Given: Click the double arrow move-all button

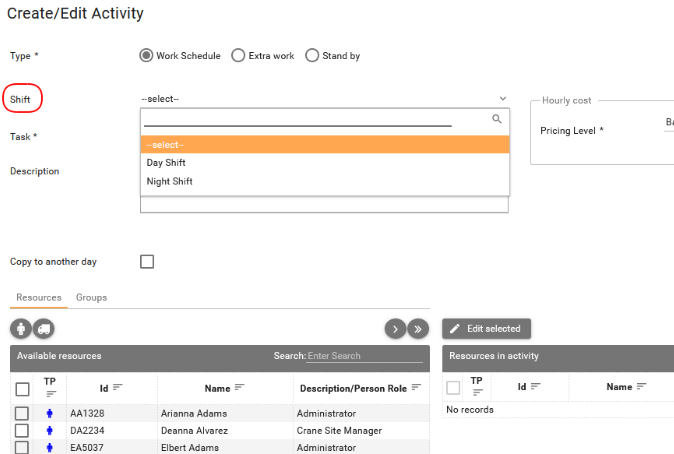Looking at the screenshot, I should [x=419, y=328].
